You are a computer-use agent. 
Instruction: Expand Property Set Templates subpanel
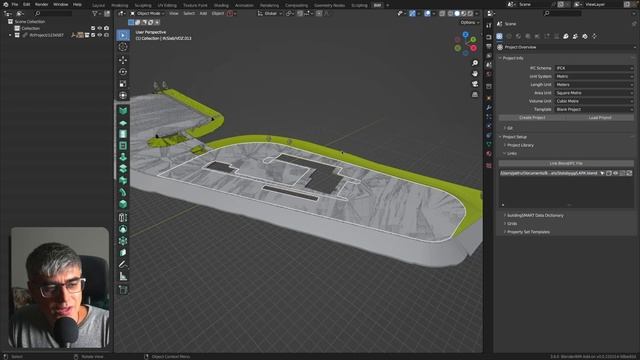[527, 232]
